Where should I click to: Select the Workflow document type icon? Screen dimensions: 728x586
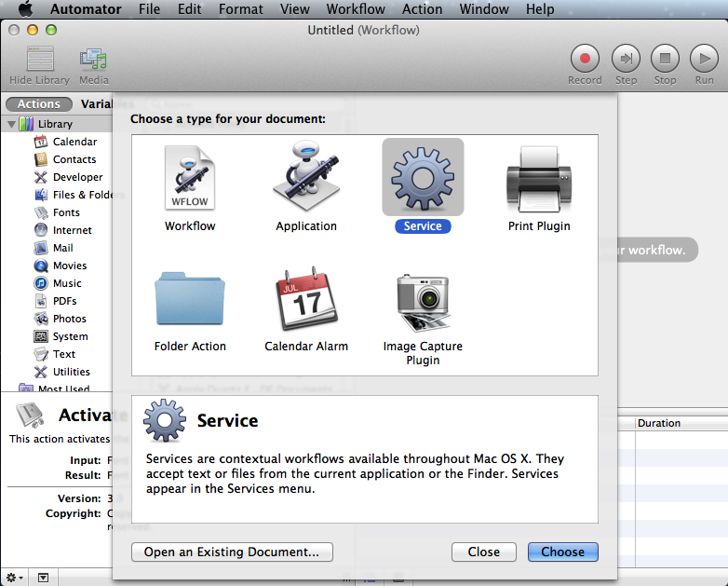190,178
